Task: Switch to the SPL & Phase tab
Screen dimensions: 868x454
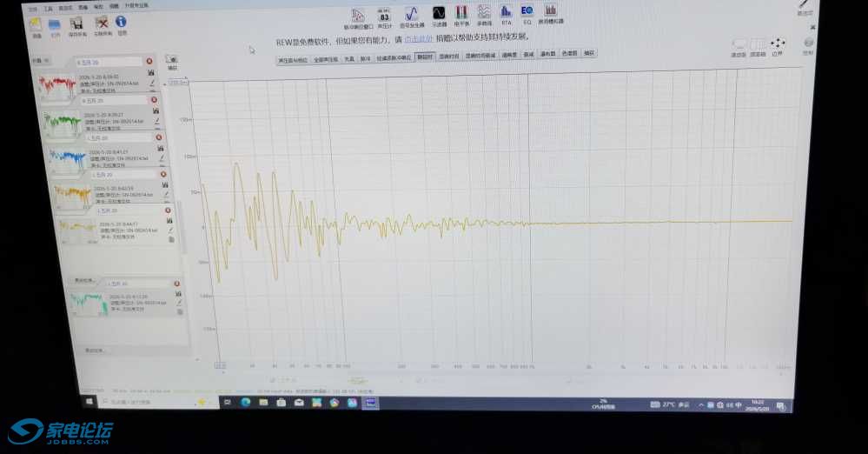Action: tap(292, 60)
